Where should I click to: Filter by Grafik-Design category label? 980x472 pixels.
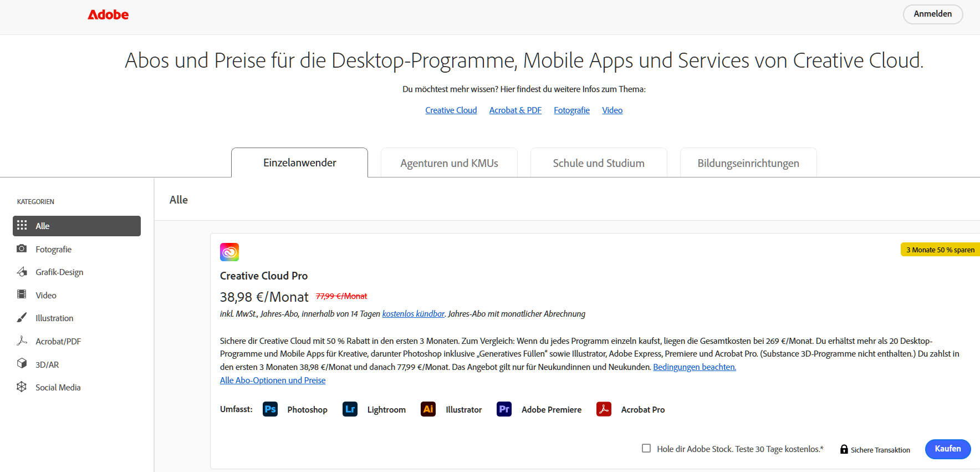pos(59,272)
